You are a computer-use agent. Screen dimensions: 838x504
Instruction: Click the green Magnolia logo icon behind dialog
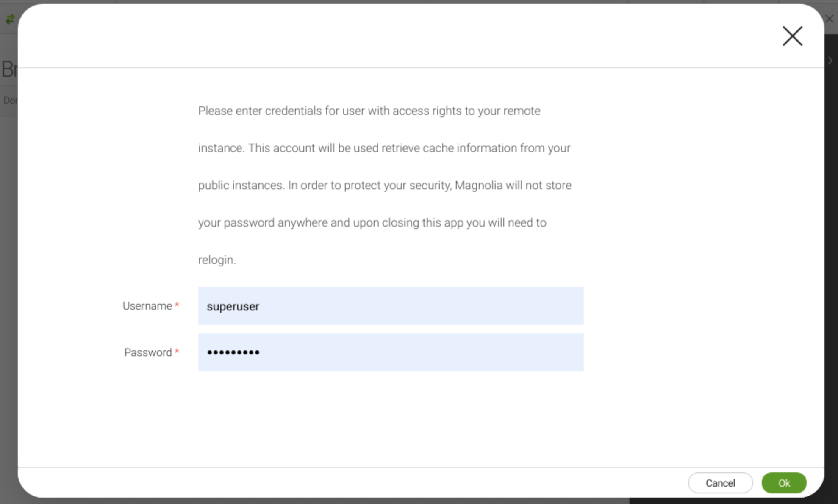(x=10, y=19)
